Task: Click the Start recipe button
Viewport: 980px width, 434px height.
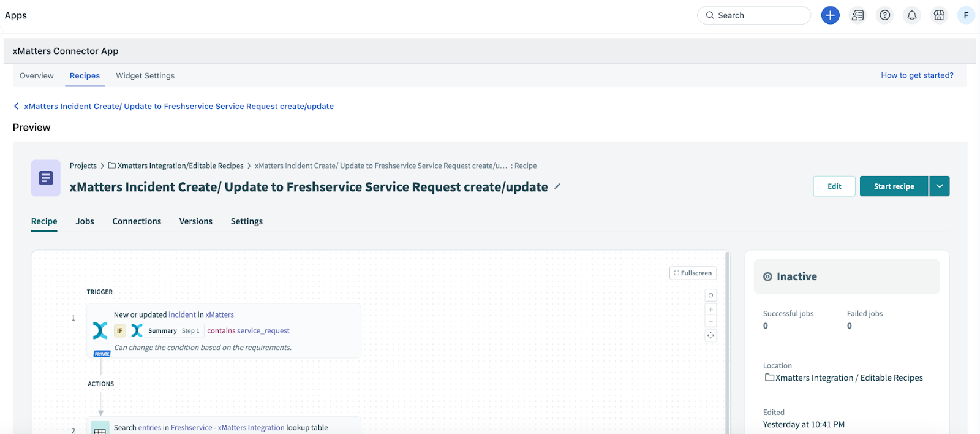Action: click(894, 186)
